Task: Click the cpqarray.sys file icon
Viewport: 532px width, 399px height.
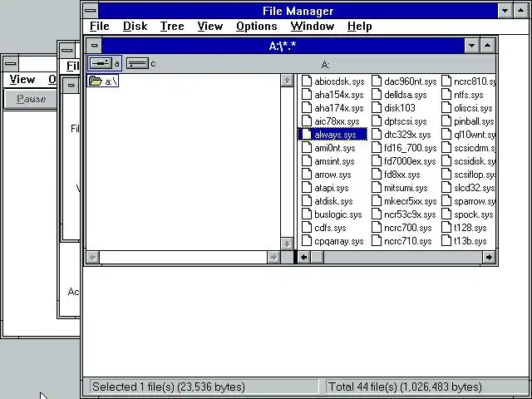Action: pos(307,240)
